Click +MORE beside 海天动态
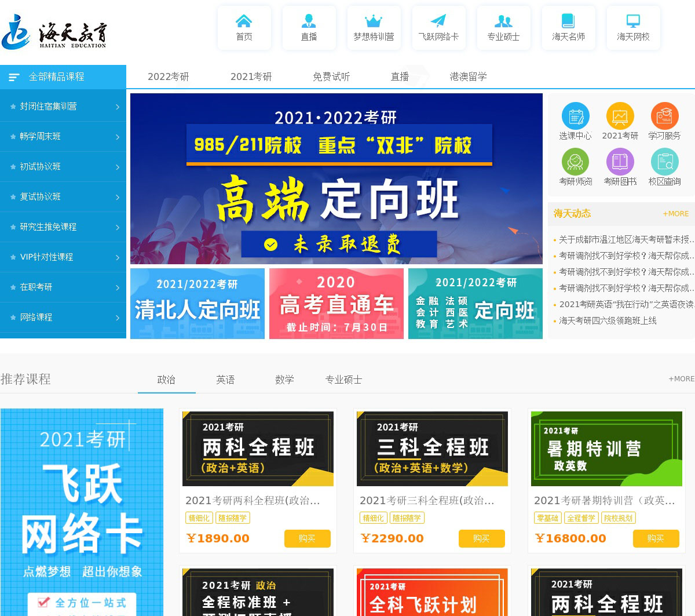The height and width of the screenshot is (616, 695). coord(676,214)
